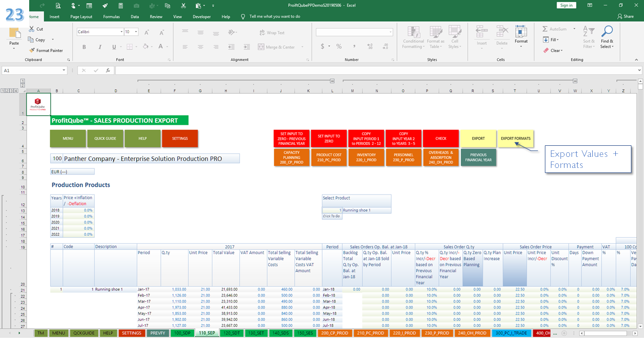Click the Insert cells icon

coord(482,32)
